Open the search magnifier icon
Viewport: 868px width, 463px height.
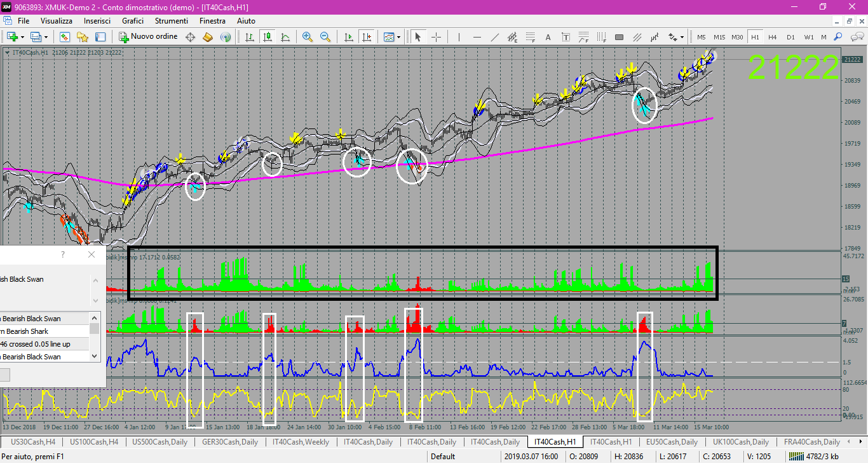838,37
